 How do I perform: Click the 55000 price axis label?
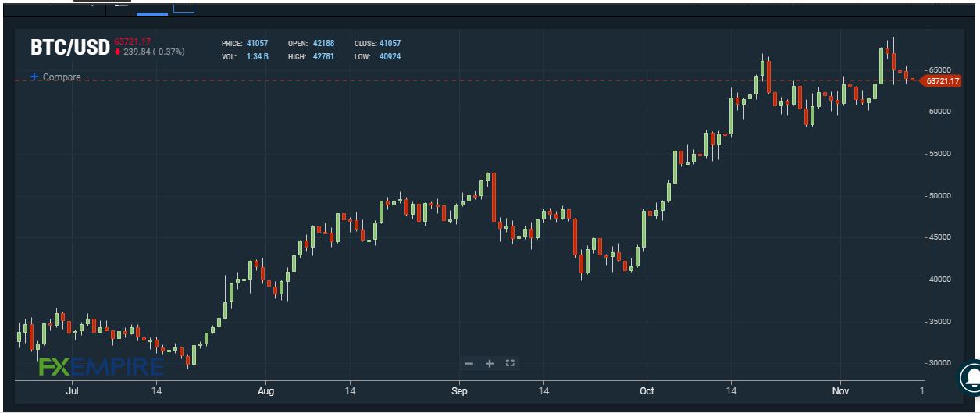(940, 154)
